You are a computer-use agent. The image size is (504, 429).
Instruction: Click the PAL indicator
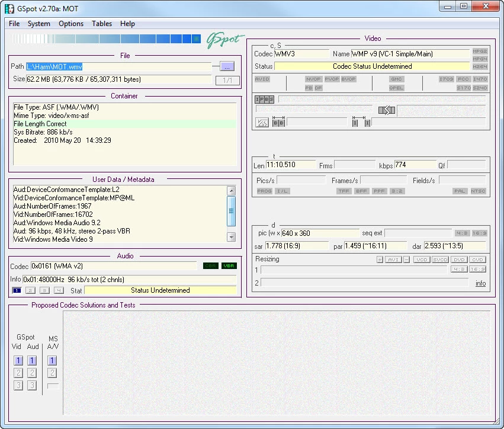click(460, 191)
